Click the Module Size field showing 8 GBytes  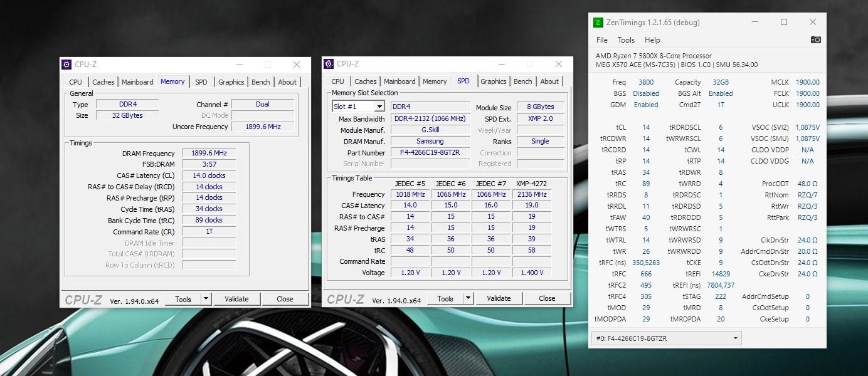[540, 107]
